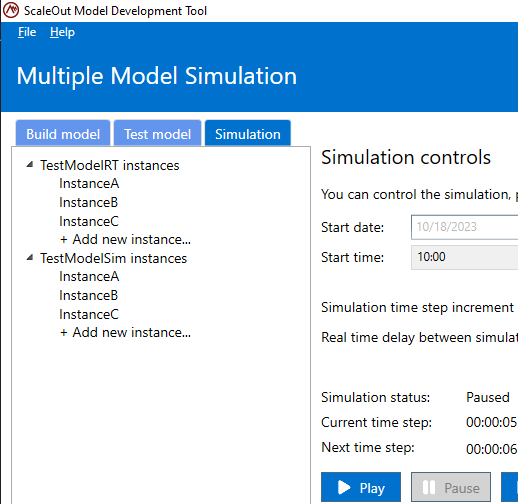Viewport: 518px width, 504px height.
Task: Switch to the Test model tab
Action: [x=158, y=134]
